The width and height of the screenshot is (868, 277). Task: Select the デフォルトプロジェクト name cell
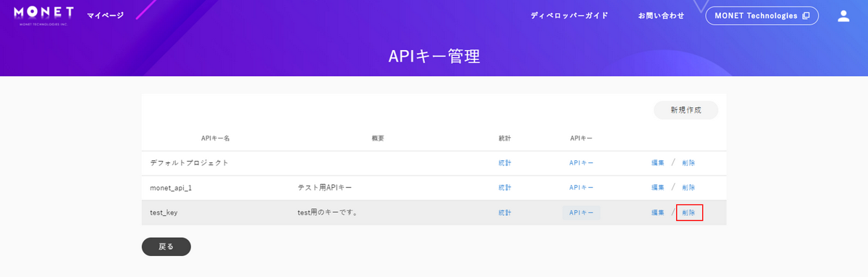click(x=190, y=163)
